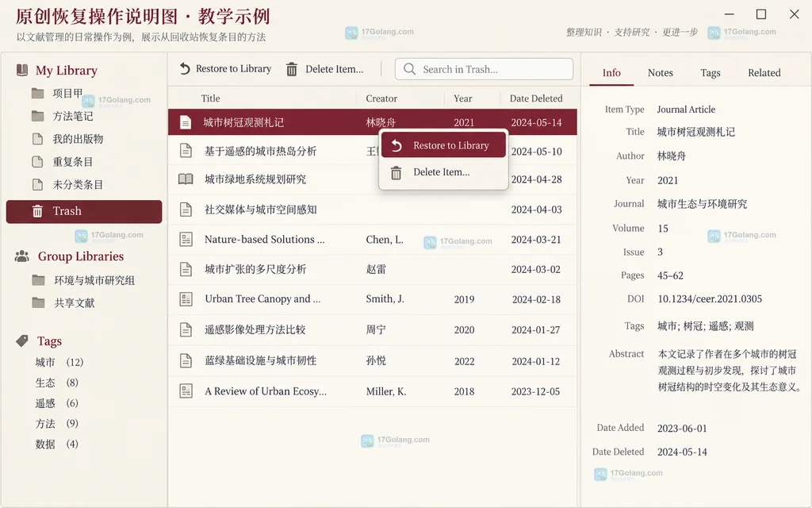The height and width of the screenshot is (508, 812).
Task: Switch to the Related tab
Action: click(764, 72)
